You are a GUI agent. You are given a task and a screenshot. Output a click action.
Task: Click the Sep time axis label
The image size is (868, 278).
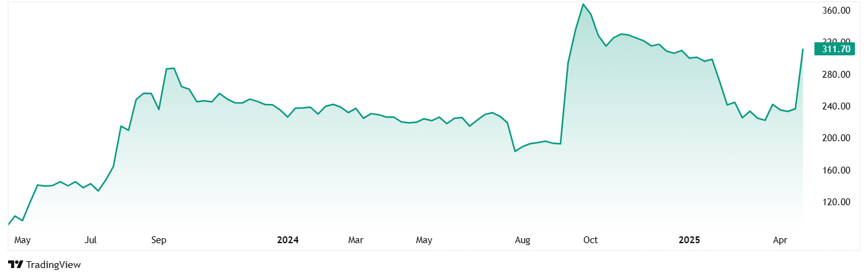pyautogui.click(x=158, y=240)
